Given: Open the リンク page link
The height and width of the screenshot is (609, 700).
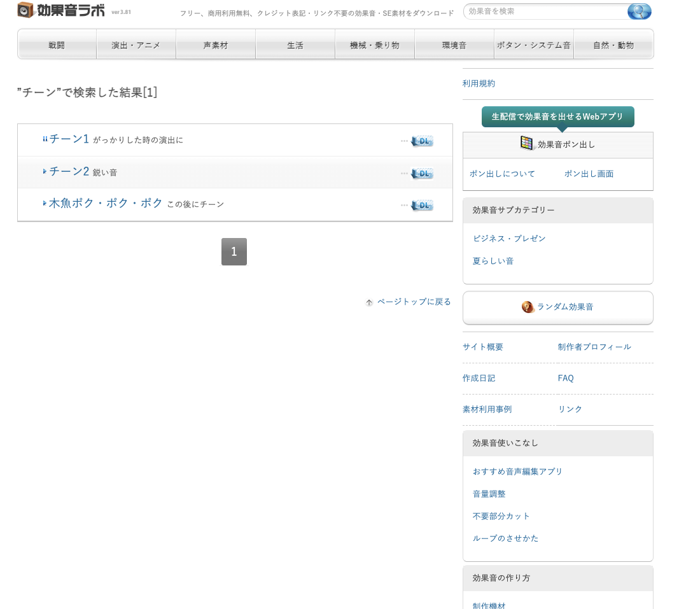Looking at the screenshot, I should [x=570, y=409].
